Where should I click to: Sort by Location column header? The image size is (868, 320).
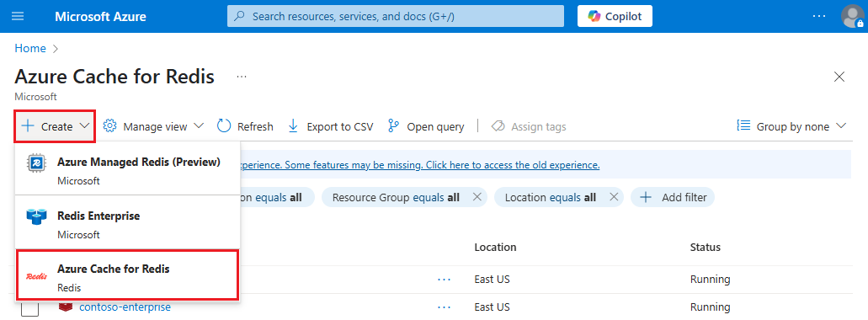495,247
